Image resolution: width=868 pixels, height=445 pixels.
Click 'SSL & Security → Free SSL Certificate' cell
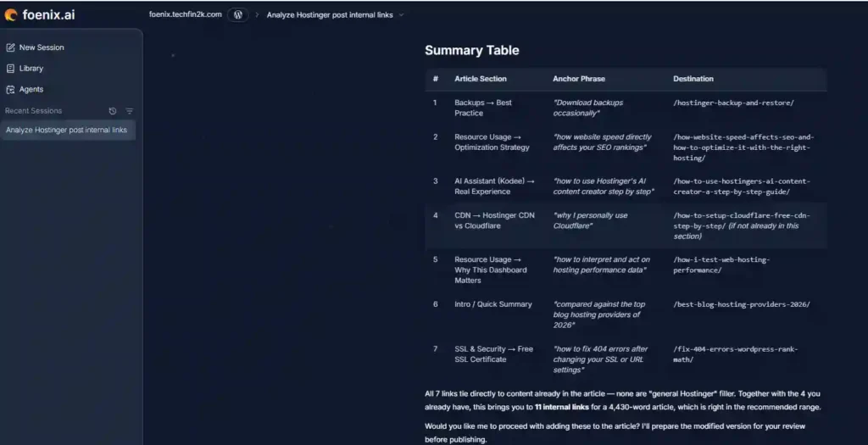pos(494,354)
